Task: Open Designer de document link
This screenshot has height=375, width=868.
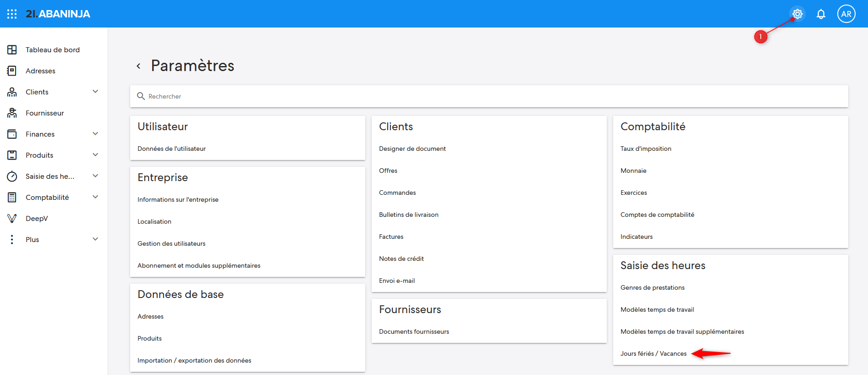Action: point(412,149)
